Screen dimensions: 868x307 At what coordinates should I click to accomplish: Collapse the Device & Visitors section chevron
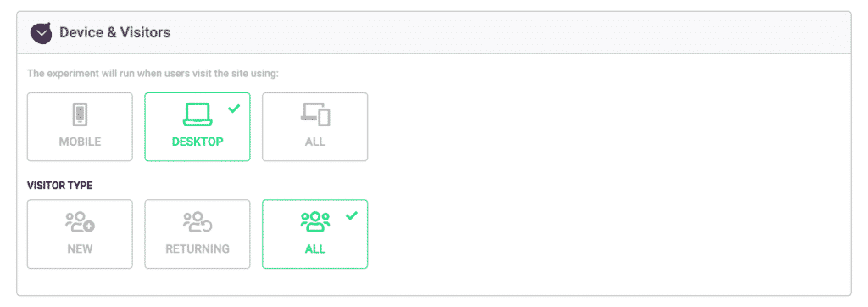point(41,33)
